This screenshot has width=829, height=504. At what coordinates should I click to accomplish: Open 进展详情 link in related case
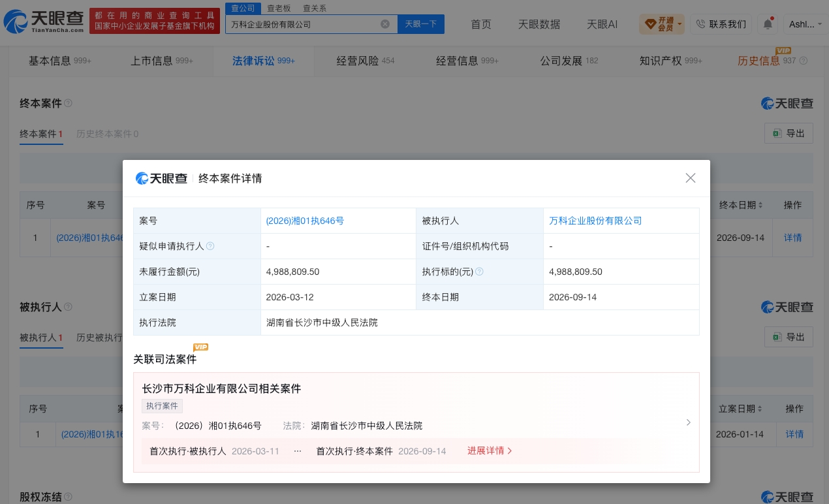point(490,450)
